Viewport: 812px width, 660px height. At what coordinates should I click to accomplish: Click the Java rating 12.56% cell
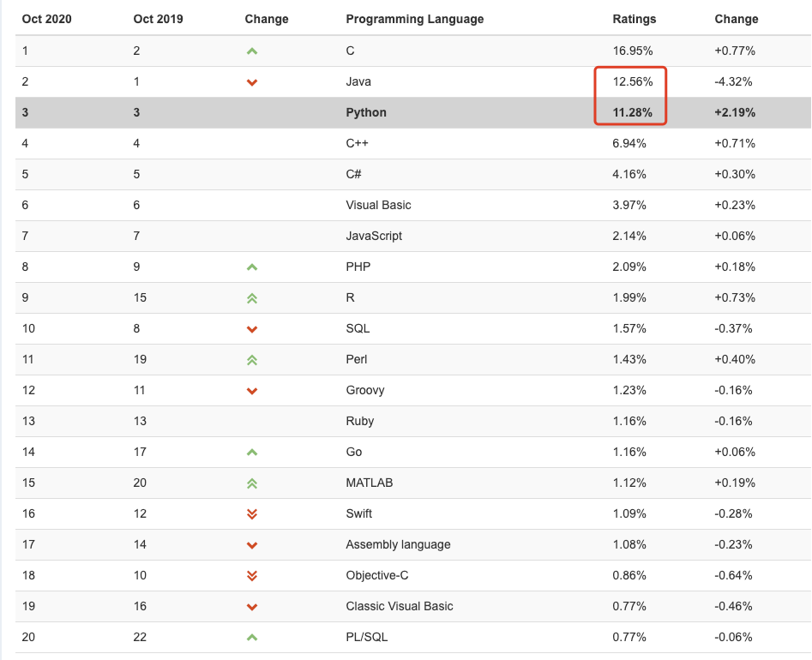(x=633, y=81)
